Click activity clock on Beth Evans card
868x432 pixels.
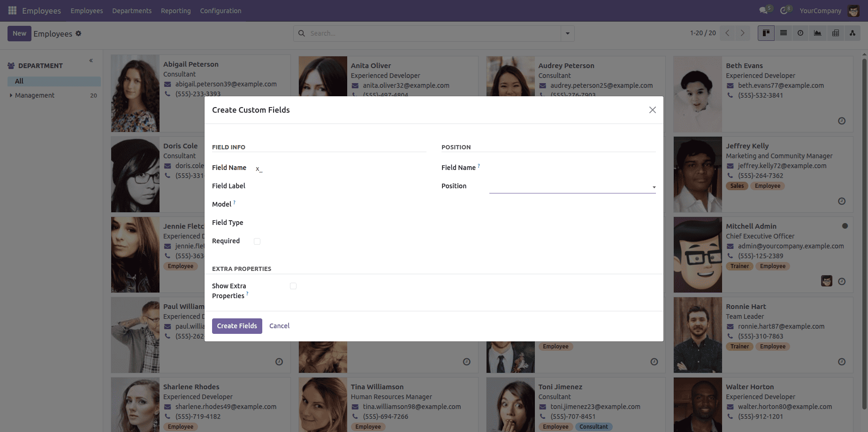[x=842, y=121]
